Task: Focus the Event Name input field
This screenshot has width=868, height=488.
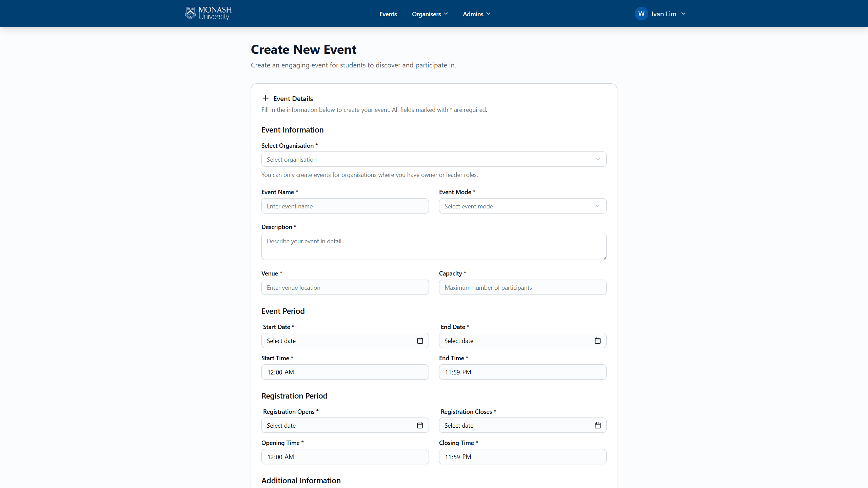Action: pos(345,206)
